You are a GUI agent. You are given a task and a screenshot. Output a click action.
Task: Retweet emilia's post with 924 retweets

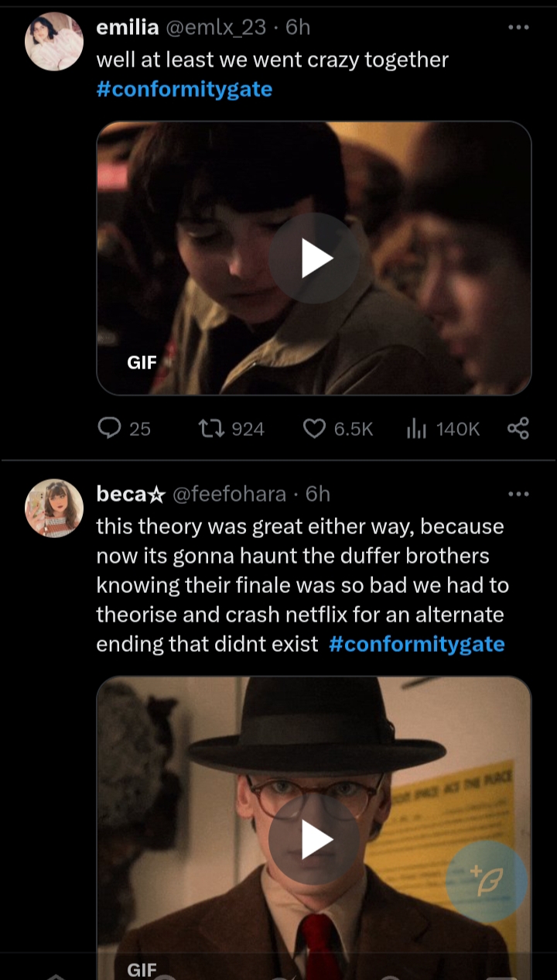231,428
